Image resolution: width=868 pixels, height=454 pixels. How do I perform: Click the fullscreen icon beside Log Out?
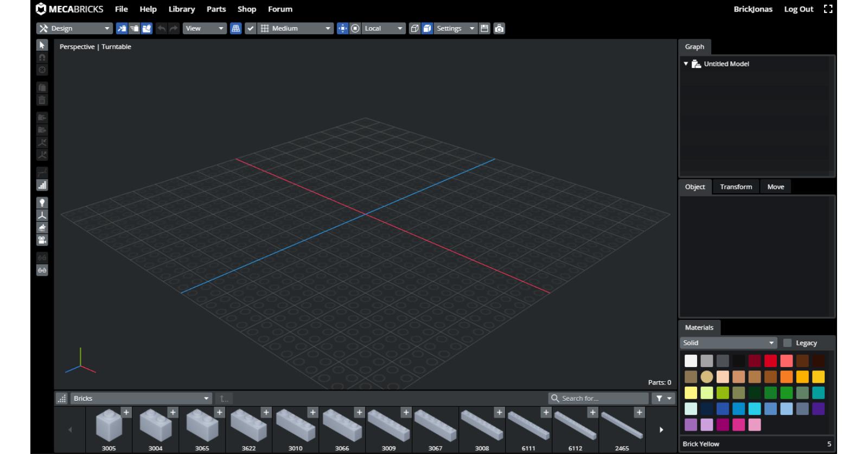tap(828, 9)
